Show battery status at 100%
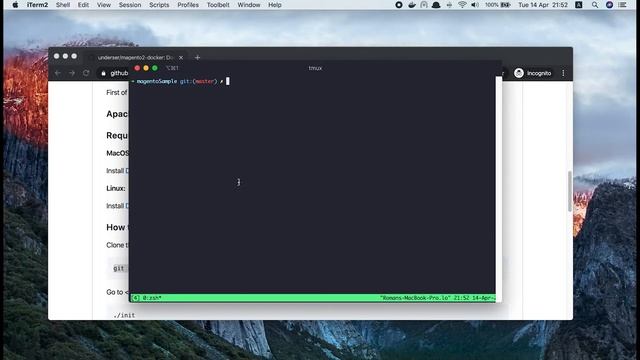The width and height of the screenshot is (640, 360). (498, 5)
